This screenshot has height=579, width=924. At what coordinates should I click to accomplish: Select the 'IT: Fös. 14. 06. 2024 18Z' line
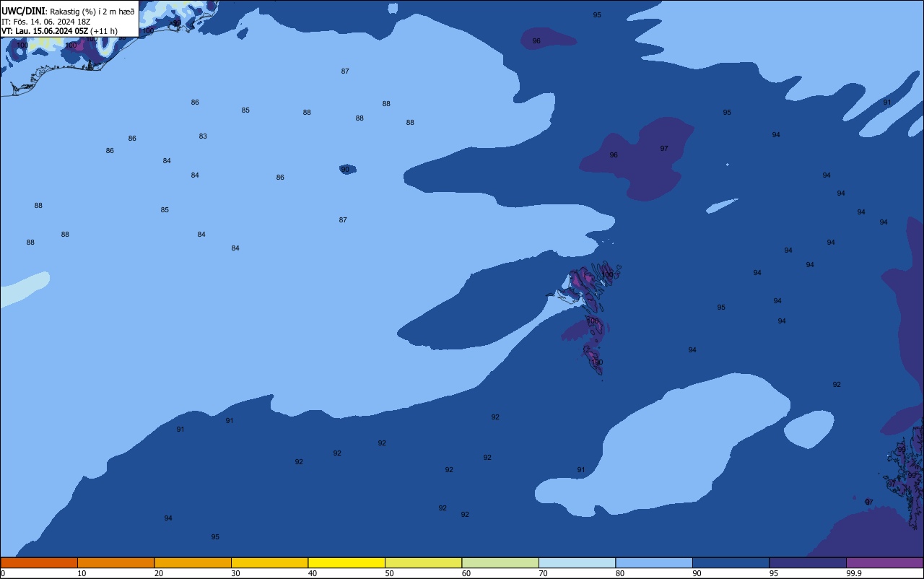click(46, 22)
